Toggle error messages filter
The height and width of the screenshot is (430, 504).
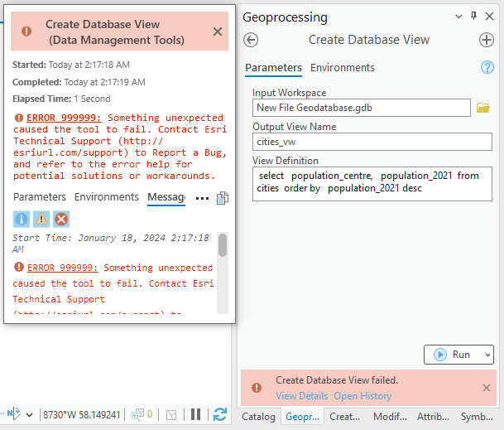pyautogui.click(x=61, y=219)
